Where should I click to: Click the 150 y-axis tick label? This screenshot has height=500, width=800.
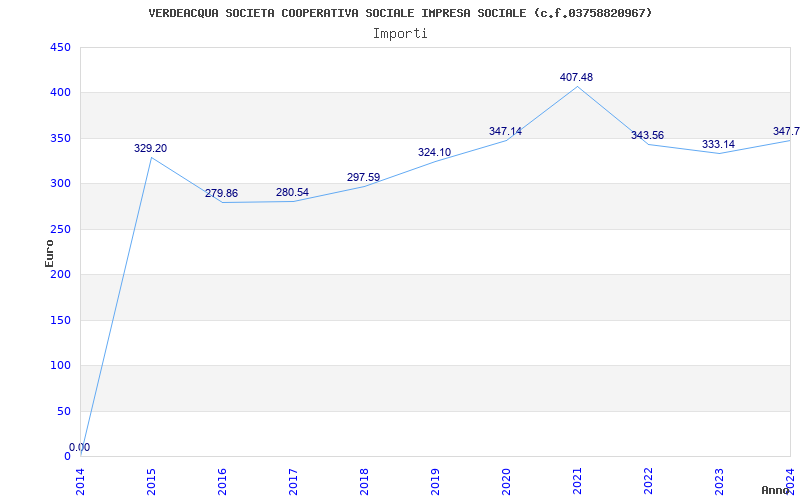click(x=60, y=320)
